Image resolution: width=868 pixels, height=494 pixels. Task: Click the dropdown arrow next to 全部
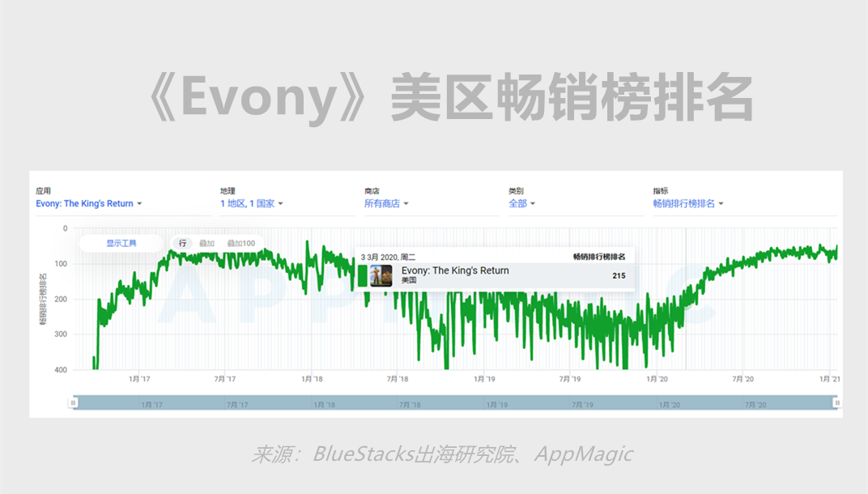534,204
